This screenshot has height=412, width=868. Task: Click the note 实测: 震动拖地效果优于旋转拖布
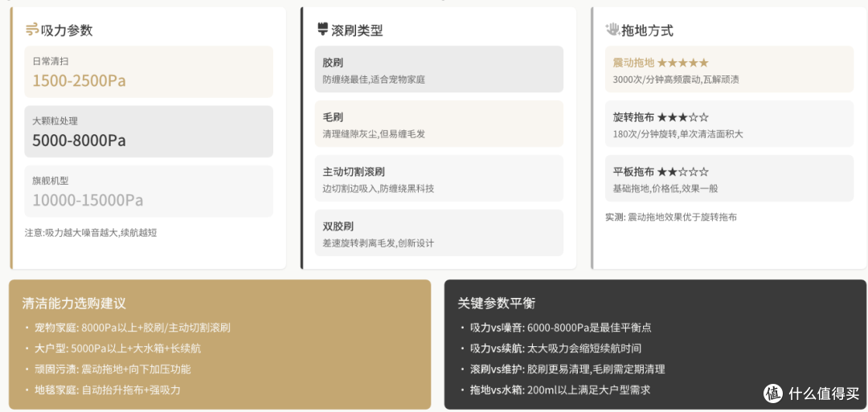671,218
